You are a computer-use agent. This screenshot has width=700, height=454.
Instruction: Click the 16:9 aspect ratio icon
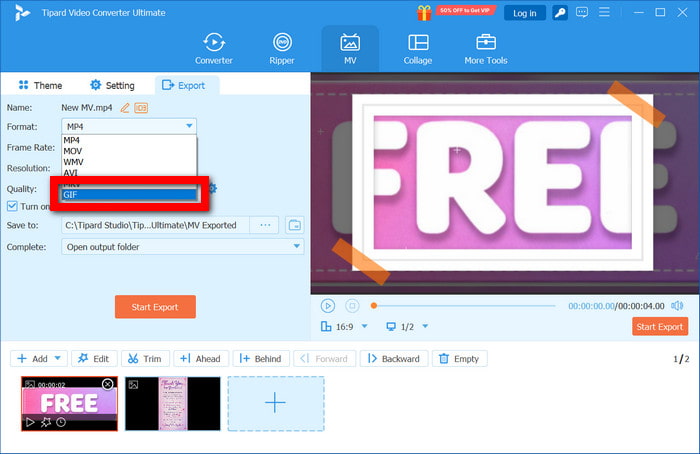click(326, 326)
